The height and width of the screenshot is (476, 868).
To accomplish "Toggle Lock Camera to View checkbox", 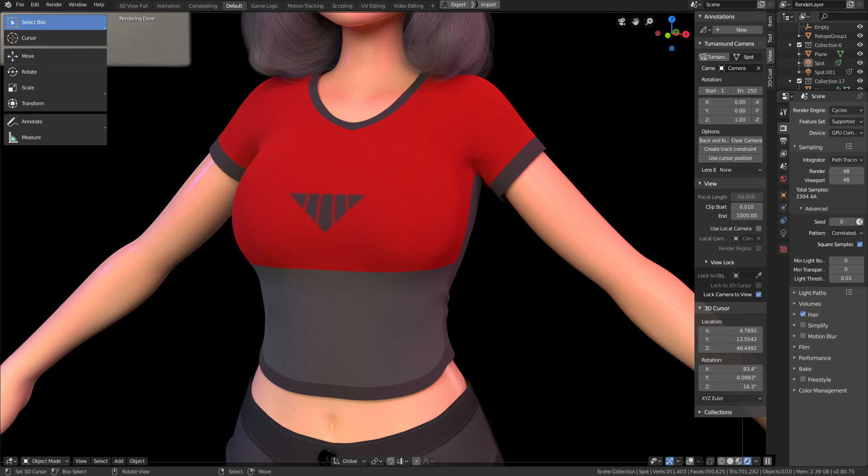I will [759, 294].
